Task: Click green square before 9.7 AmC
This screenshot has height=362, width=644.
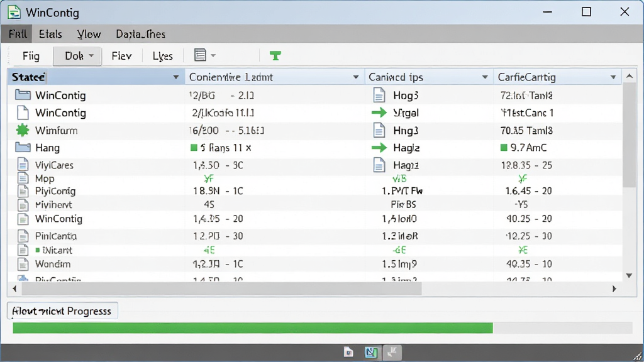Action: (x=504, y=147)
